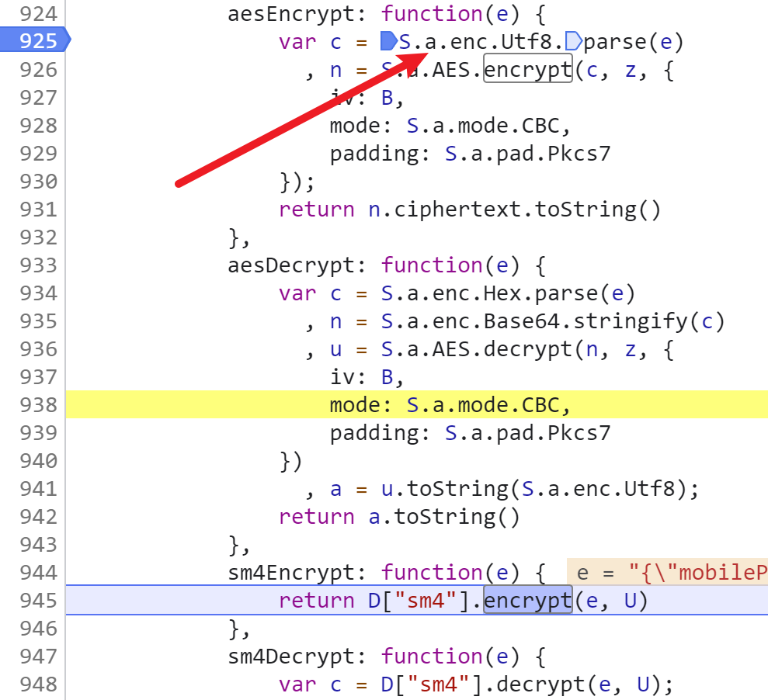Click mode: S.a.mode.CBC on line 928
Viewport: 768px width, 700px height.
[x=444, y=126]
